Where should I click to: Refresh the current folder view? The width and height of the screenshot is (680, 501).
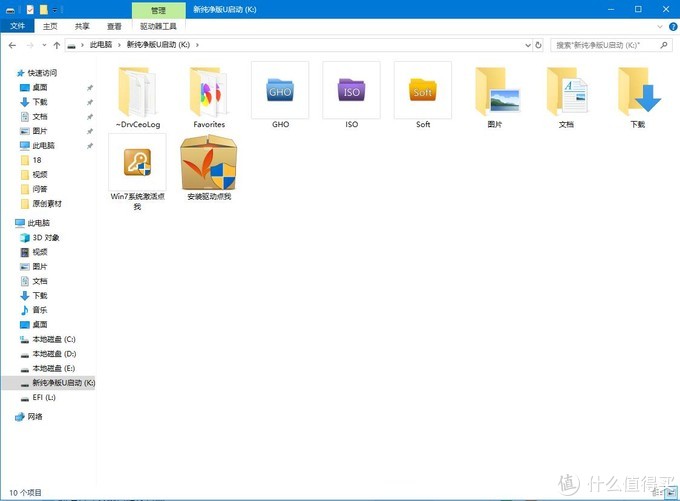[x=538, y=45]
